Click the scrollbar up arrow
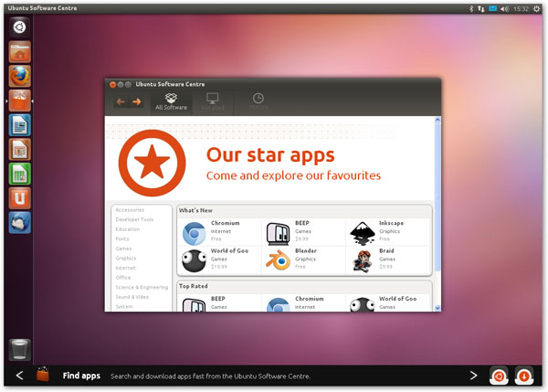The width and height of the screenshot is (548, 392). click(x=437, y=120)
